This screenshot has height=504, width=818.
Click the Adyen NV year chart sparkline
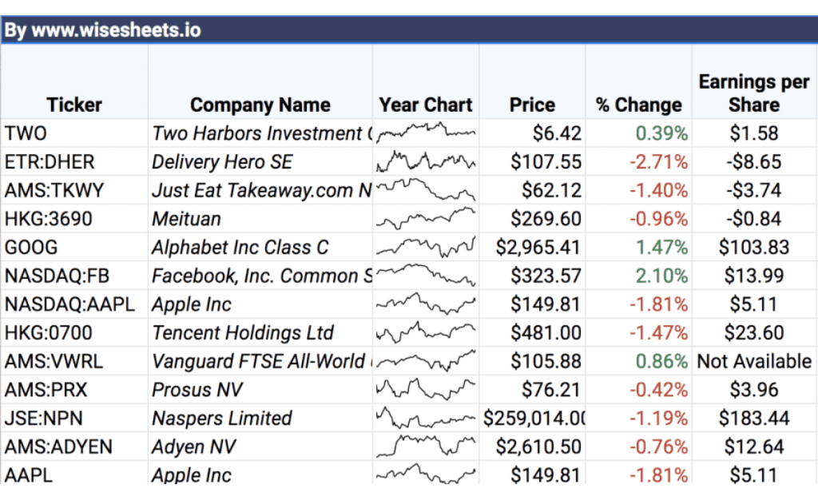pos(426,446)
